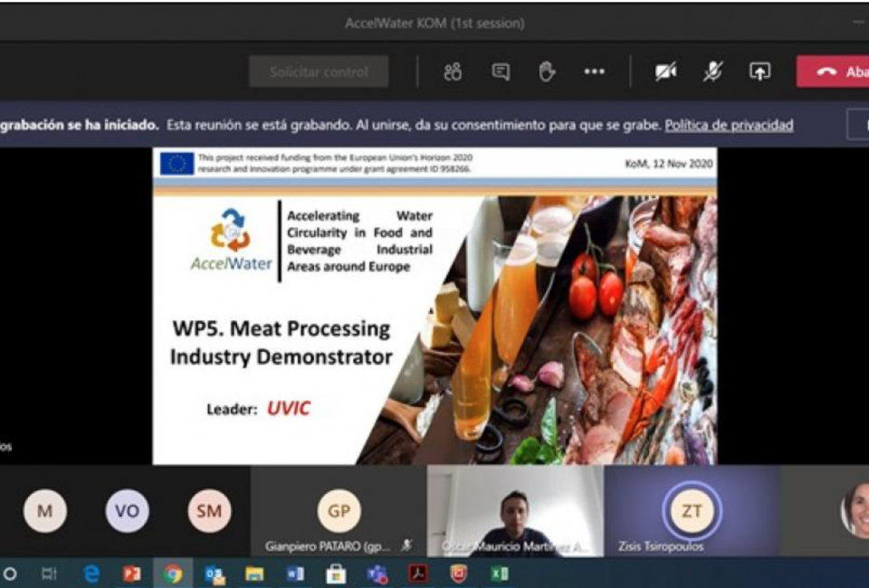This screenshot has height=588, width=869.
Task: Open Outlook from the taskbar
Action: point(215,574)
